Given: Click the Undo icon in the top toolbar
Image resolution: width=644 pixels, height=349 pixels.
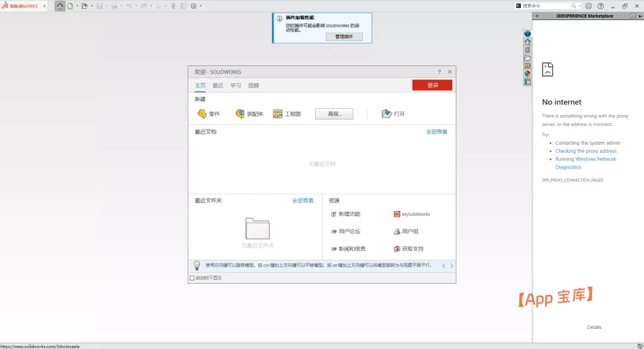Looking at the screenshot, I should [x=129, y=6].
